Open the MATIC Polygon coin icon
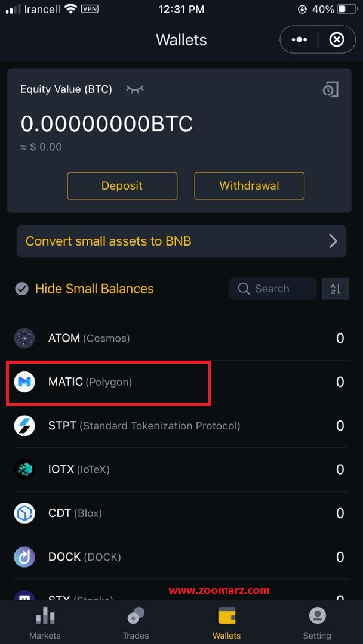This screenshot has width=363, height=644. tap(24, 382)
